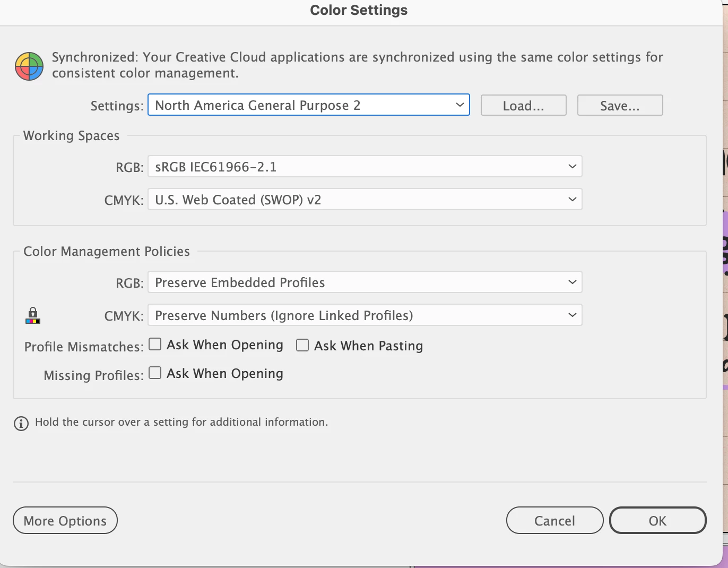The width and height of the screenshot is (728, 568).
Task: Click the Profile Mismatches label
Action: (x=84, y=347)
